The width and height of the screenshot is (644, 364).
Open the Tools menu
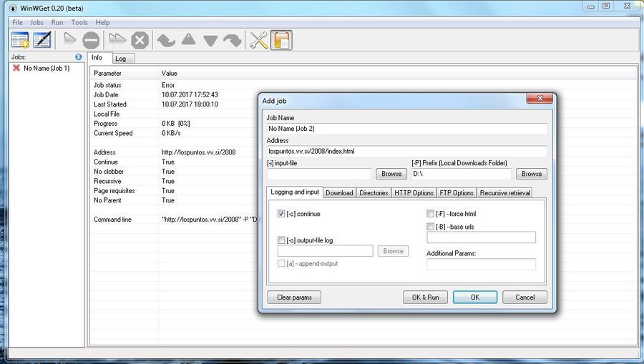tap(79, 23)
